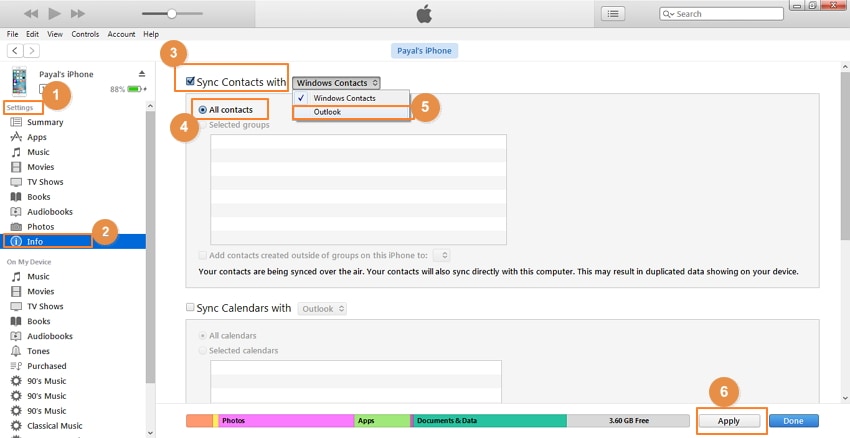
Task: Click the Documents & Data storage segment
Action: [490, 421]
